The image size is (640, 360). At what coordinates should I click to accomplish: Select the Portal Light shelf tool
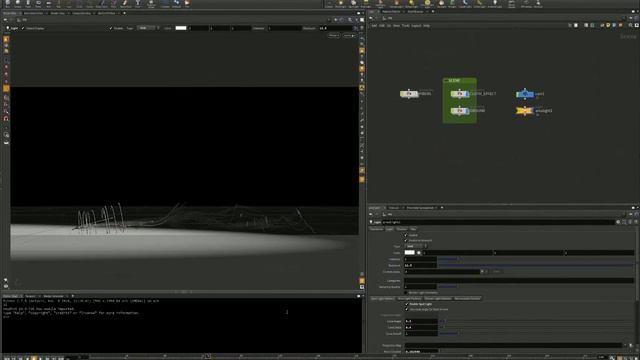(480, 4)
